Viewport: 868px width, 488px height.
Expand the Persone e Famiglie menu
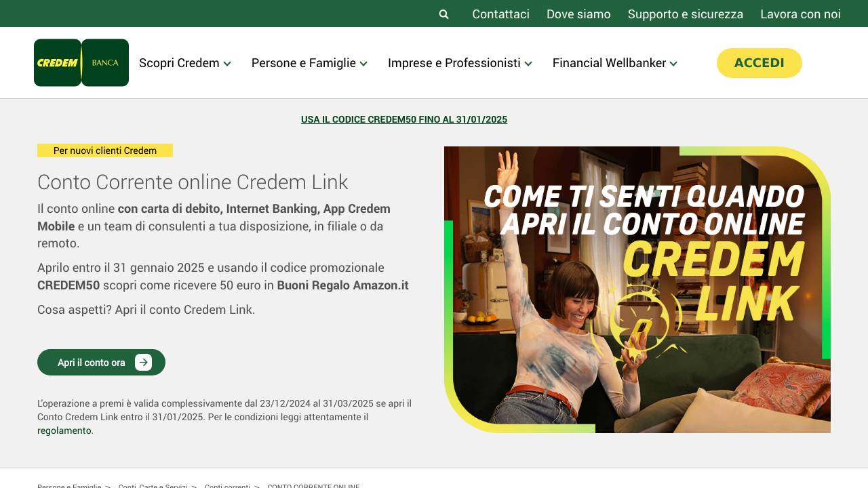click(309, 63)
